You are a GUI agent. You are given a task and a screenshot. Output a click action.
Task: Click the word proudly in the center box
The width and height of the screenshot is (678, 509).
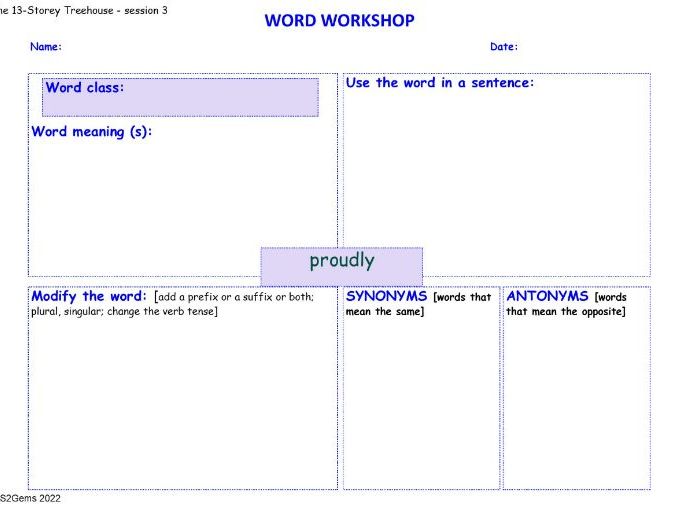341,261
